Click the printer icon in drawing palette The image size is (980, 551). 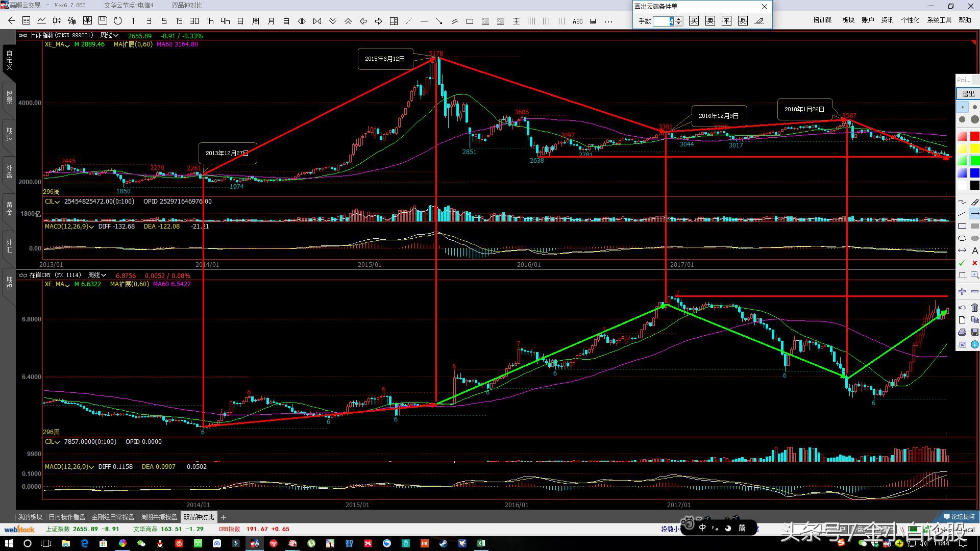pos(962,332)
